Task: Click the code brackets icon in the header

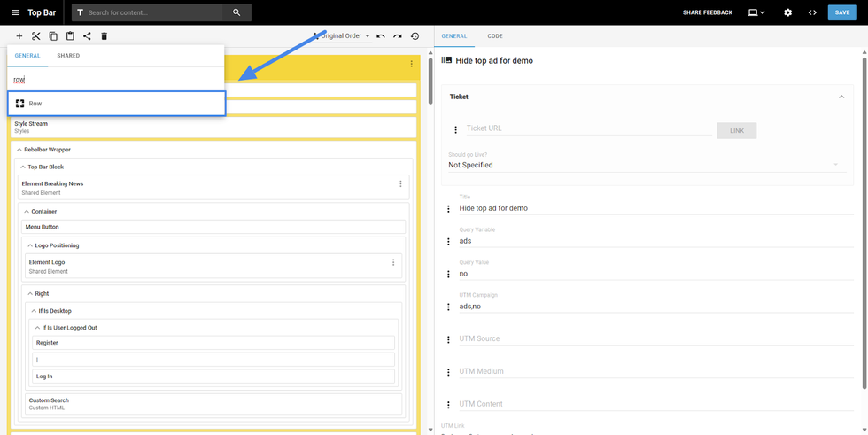Action: (812, 12)
